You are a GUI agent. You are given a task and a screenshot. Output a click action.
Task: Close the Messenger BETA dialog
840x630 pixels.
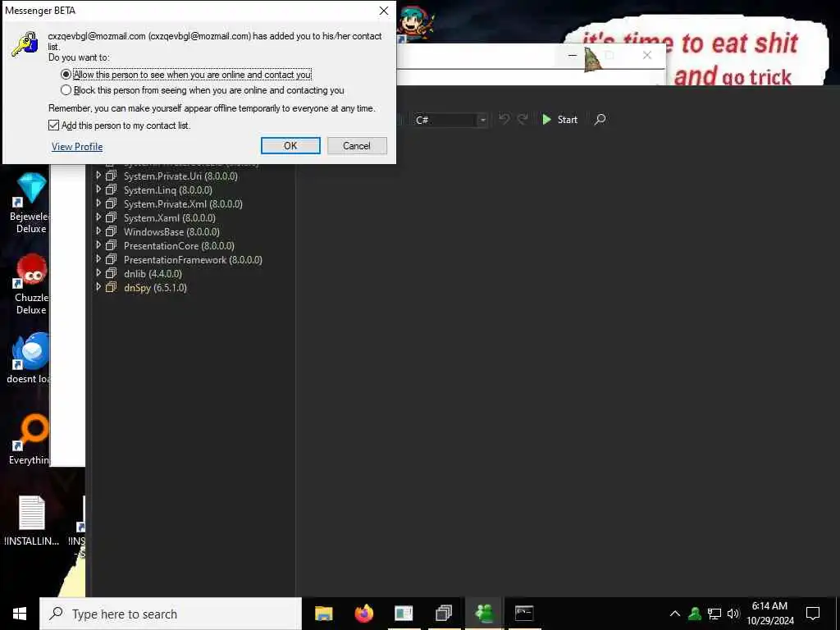[384, 11]
